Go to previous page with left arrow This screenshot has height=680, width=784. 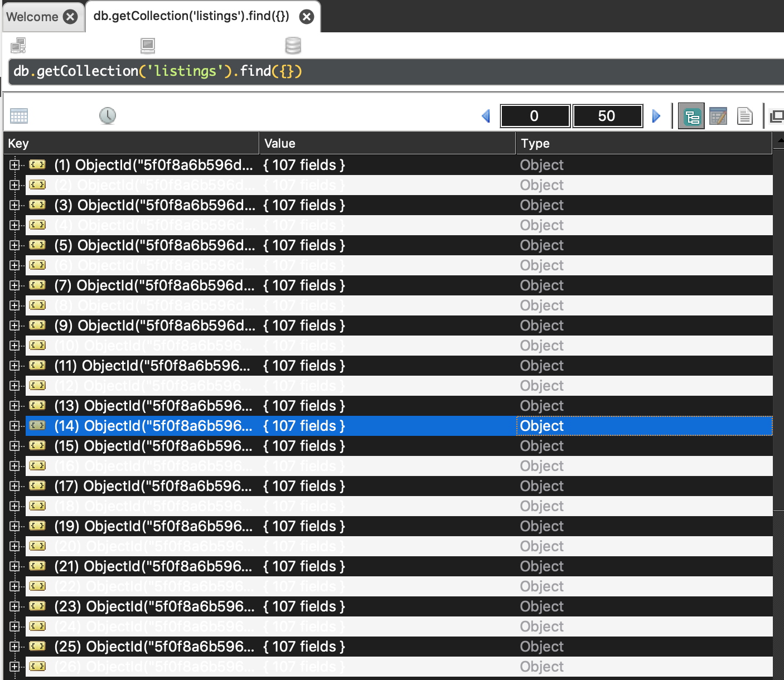tap(486, 116)
